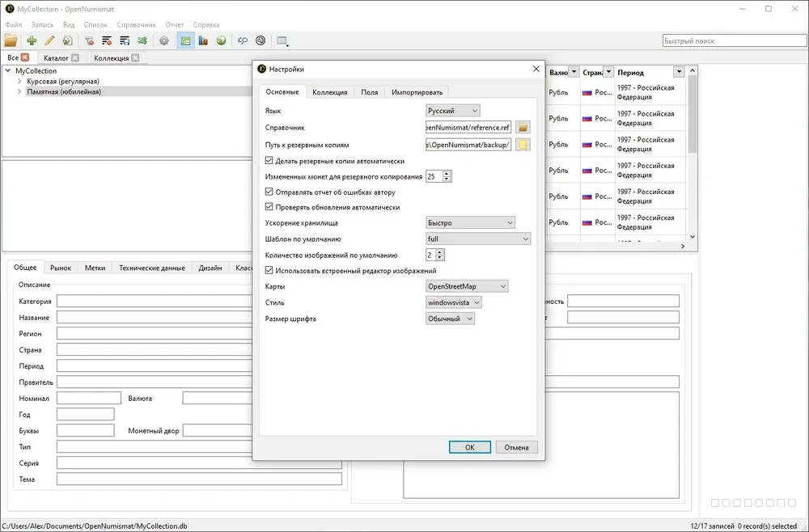Switch to the Поля settings tab
This screenshot has height=532, width=809.
370,92
